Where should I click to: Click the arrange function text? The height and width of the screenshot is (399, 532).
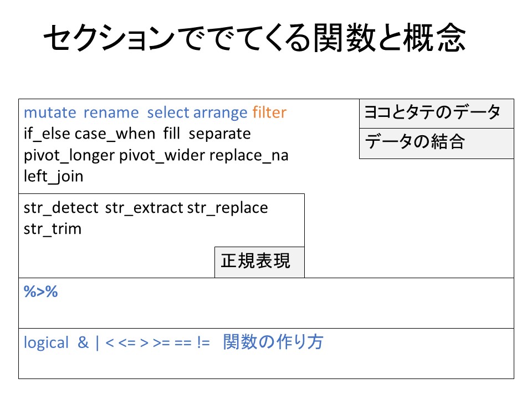[x=220, y=113]
